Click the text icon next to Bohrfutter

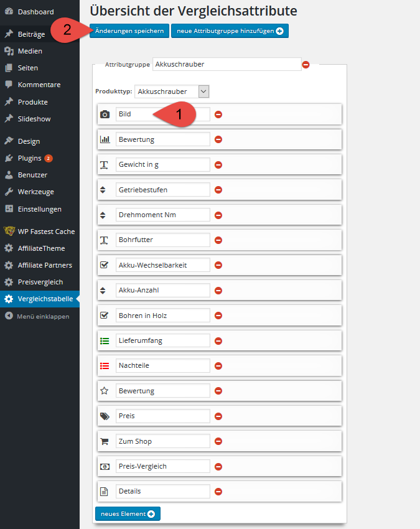pyautogui.click(x=105, y=240)
